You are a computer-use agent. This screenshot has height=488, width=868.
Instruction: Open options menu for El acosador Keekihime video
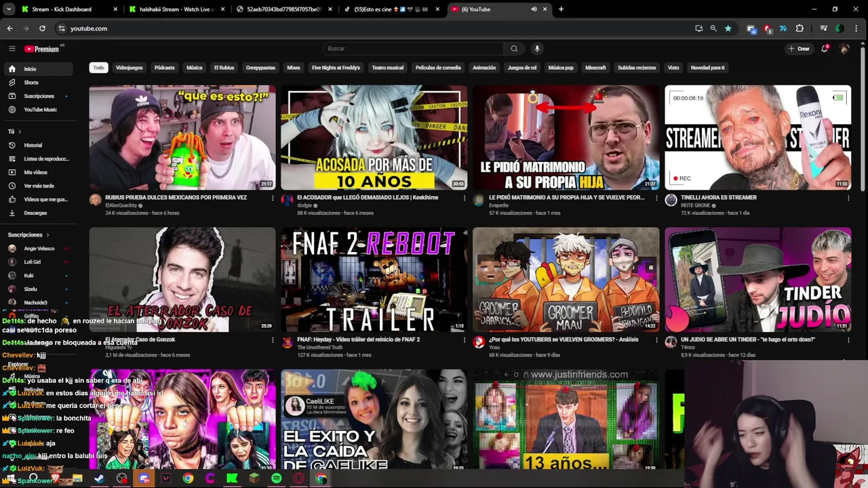coord(465,198)
